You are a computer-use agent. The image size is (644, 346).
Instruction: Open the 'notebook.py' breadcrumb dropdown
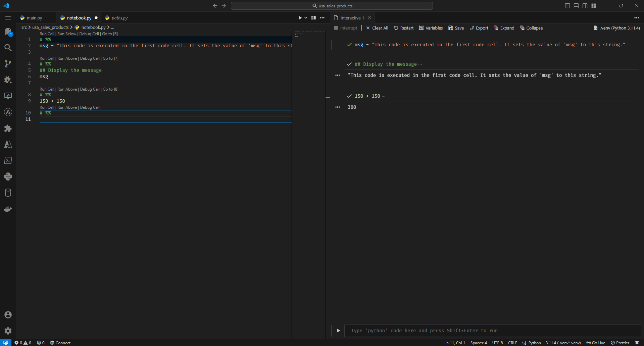[90, 27]
